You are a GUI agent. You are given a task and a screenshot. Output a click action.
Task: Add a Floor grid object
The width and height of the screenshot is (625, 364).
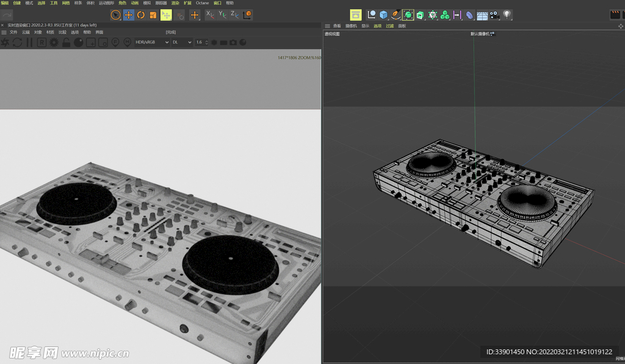482,15
